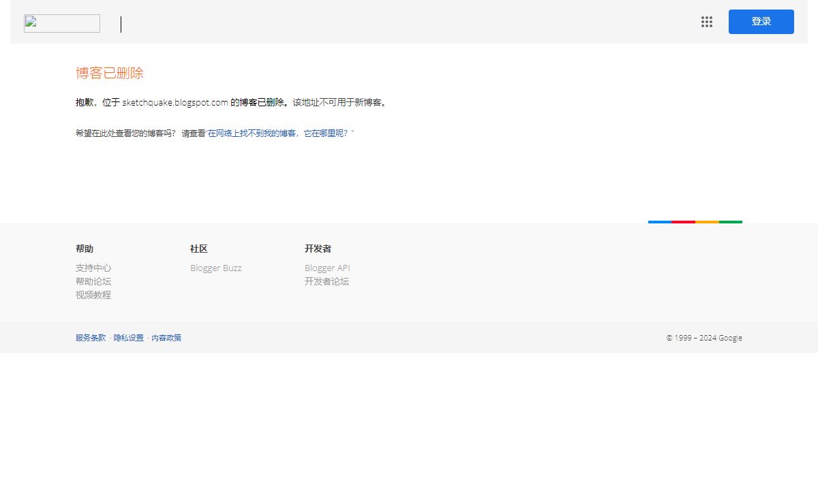Go to the 开发者论坛 link
The image size is (818, 504).
(327, 281)
